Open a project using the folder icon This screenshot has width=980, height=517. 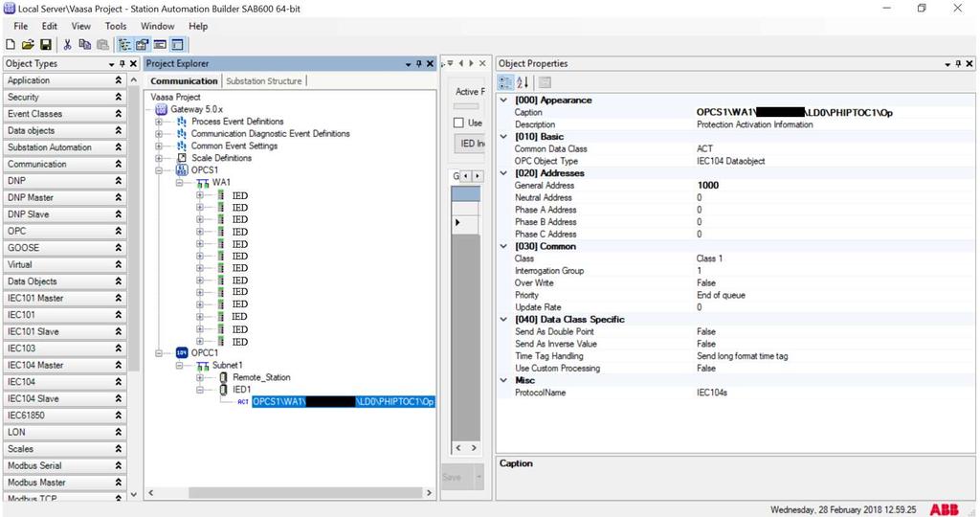[x=28, y=44]
